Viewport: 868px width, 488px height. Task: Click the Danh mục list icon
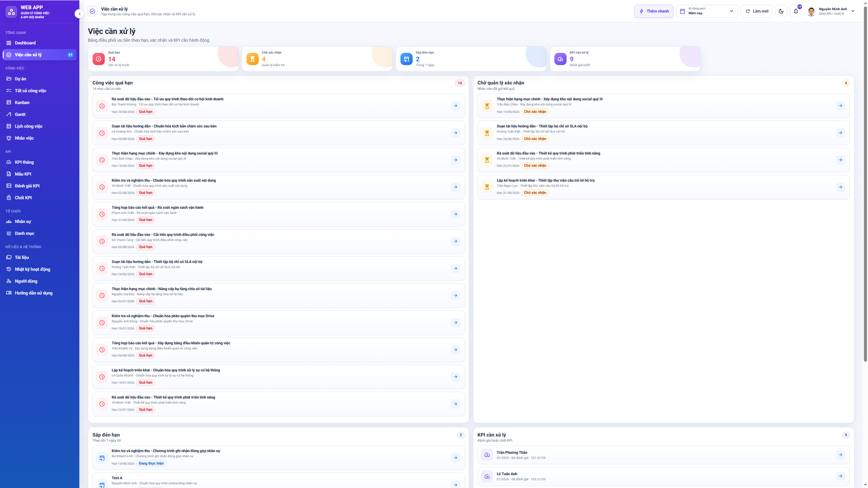click(9, 234)
